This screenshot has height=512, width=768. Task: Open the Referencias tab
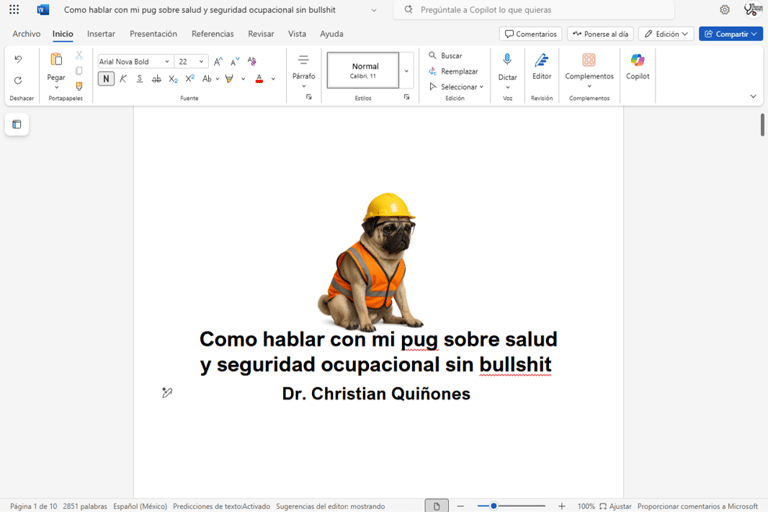pyautogui.click(x=212, y=34)
